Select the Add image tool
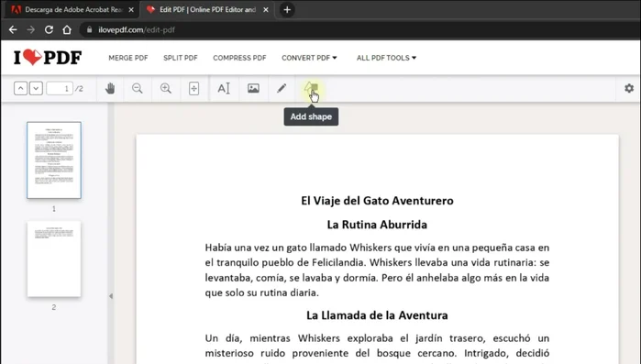641x364 pixels. coord(253,88)
